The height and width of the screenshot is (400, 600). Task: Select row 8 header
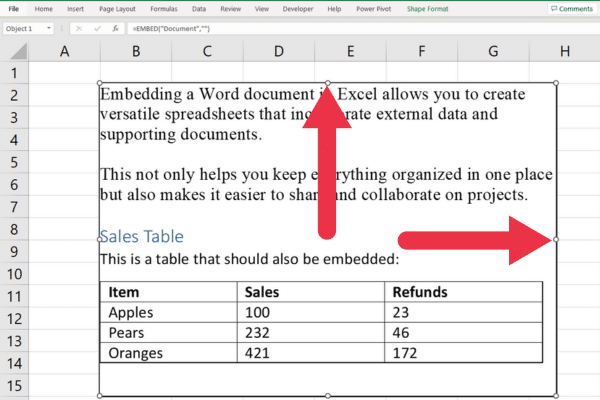14,229
